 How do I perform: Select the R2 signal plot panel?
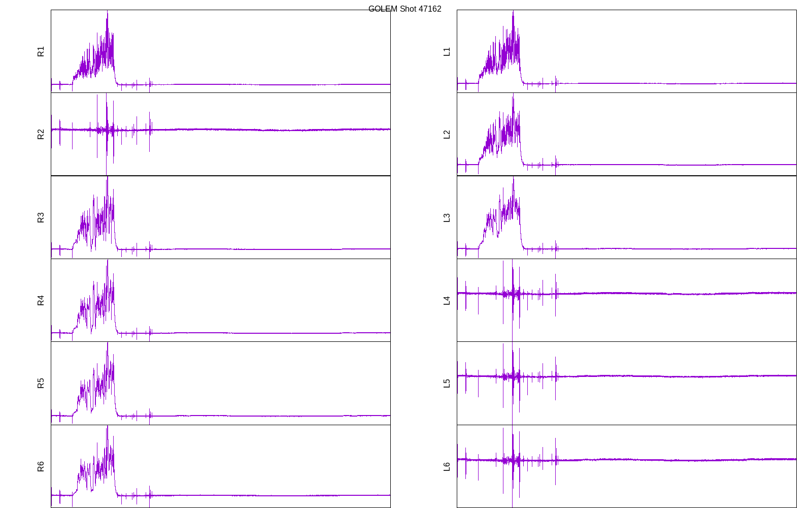pos(221,134)
